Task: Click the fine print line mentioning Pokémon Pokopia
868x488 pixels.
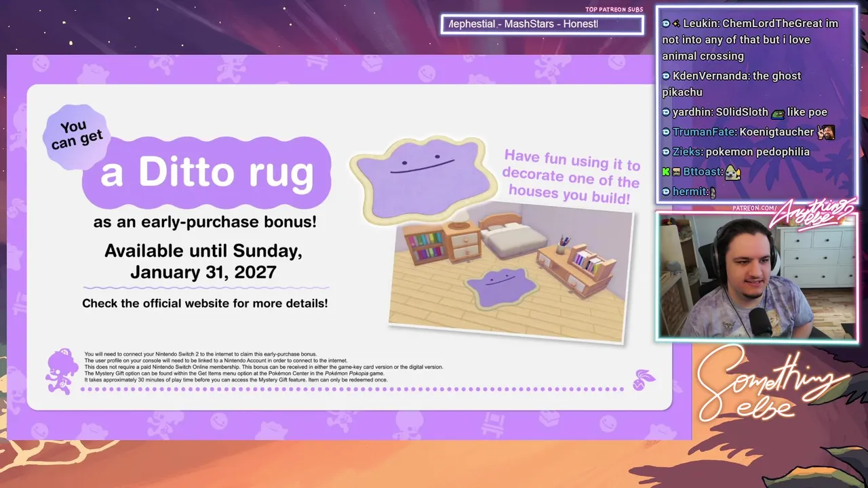Action: pos(234,373)
